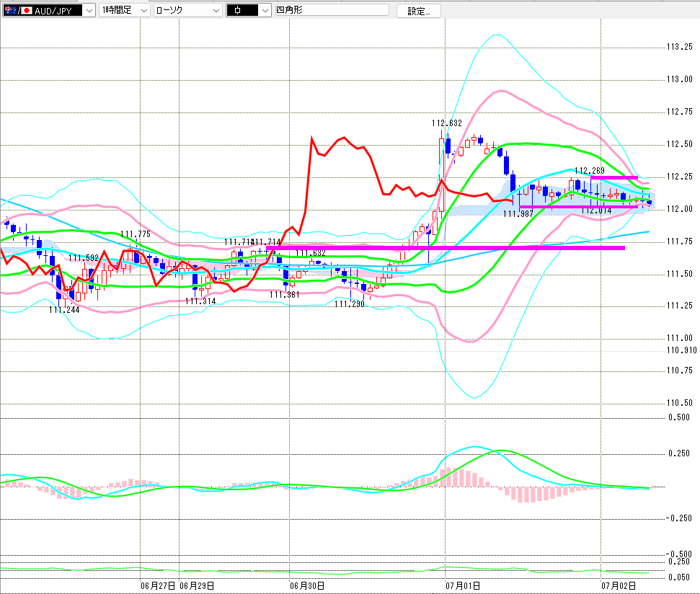This screenshot has height=594, width=700.
Task: Click the 110.910 price axis marker
Action: pyautogui.click(x=681, y=350)
